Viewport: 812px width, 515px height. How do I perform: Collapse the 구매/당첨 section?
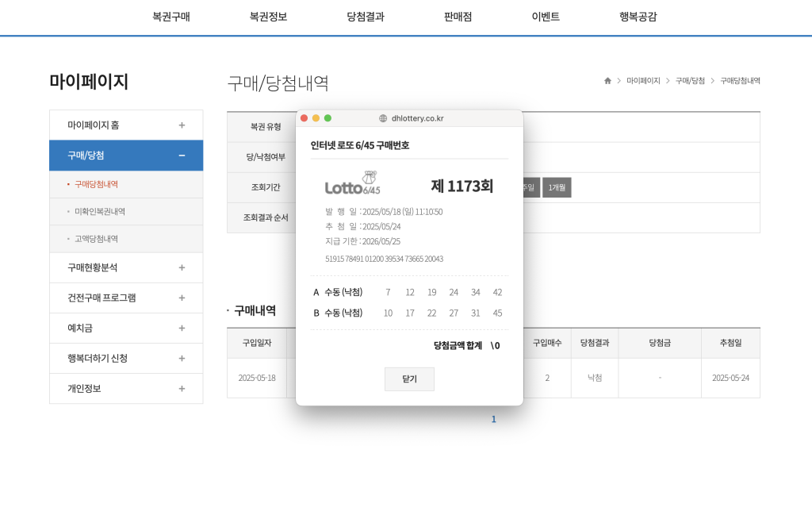tap(182, 156)
